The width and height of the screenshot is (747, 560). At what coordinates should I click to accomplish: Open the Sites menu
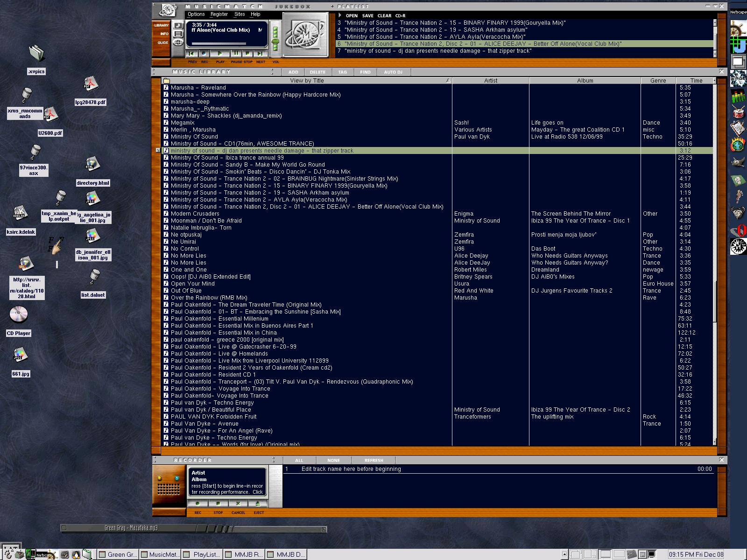click(240, 14)
